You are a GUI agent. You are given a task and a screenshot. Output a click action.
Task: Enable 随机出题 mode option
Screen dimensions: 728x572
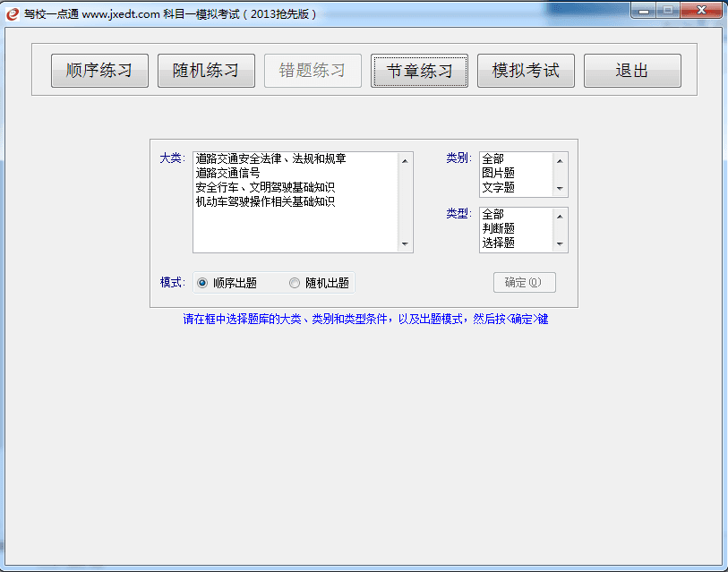tap(295, 283)
